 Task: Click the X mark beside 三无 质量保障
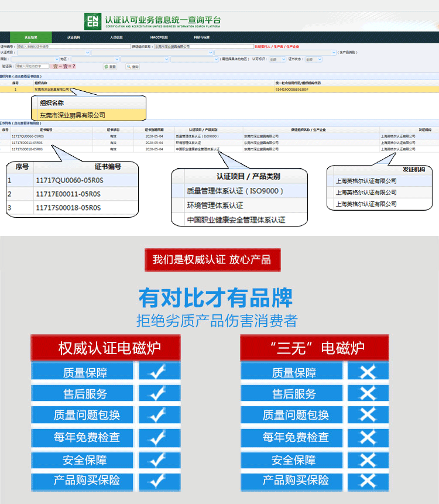(368, 372)
